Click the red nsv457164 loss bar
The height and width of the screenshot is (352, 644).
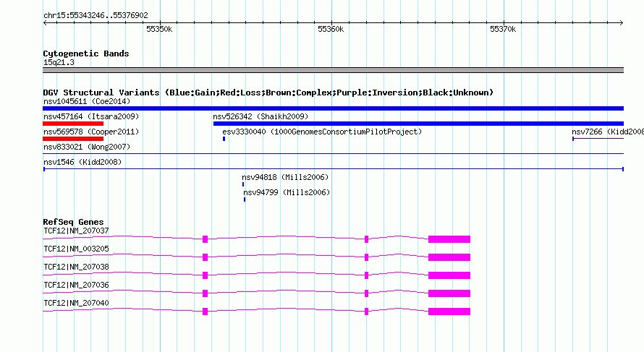73,124
